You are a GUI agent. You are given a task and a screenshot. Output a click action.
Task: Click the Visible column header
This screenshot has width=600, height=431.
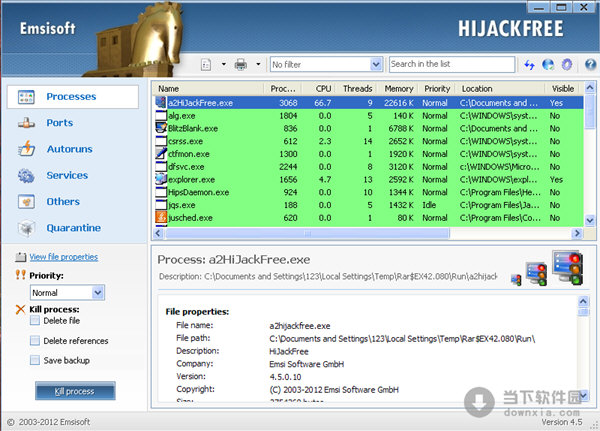coord(563,89)
